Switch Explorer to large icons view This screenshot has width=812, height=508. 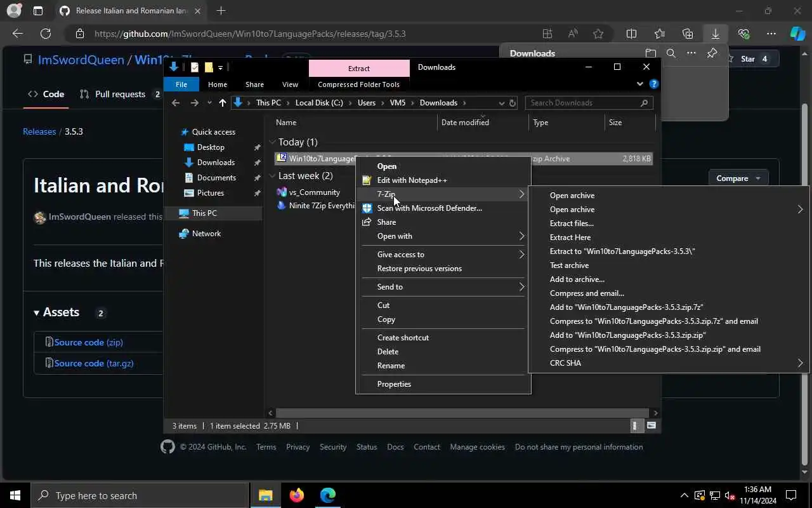pyautogui.click(x=651, y=425)
